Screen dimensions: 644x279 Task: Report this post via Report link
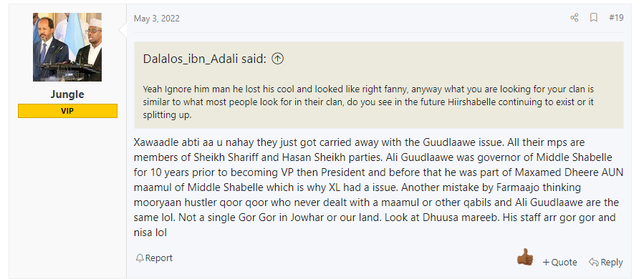click(x=158, y=258)
